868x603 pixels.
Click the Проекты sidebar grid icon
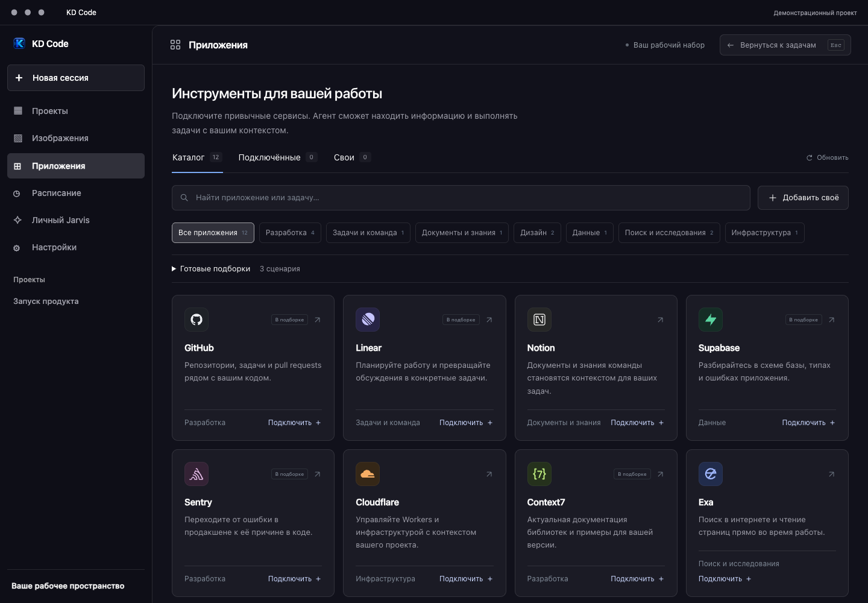coord(18,111)
